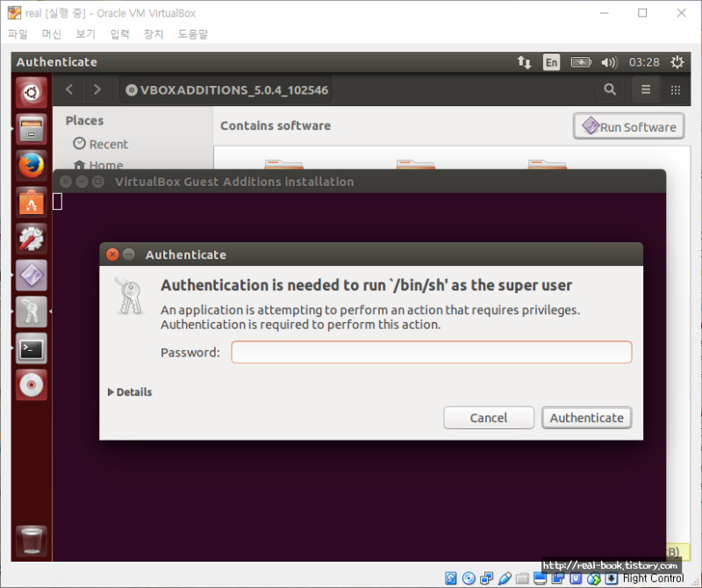Open the sound volume indicator
Image resolution: width=702 pixels, height=588 pixels.
[x=609, y=62]
